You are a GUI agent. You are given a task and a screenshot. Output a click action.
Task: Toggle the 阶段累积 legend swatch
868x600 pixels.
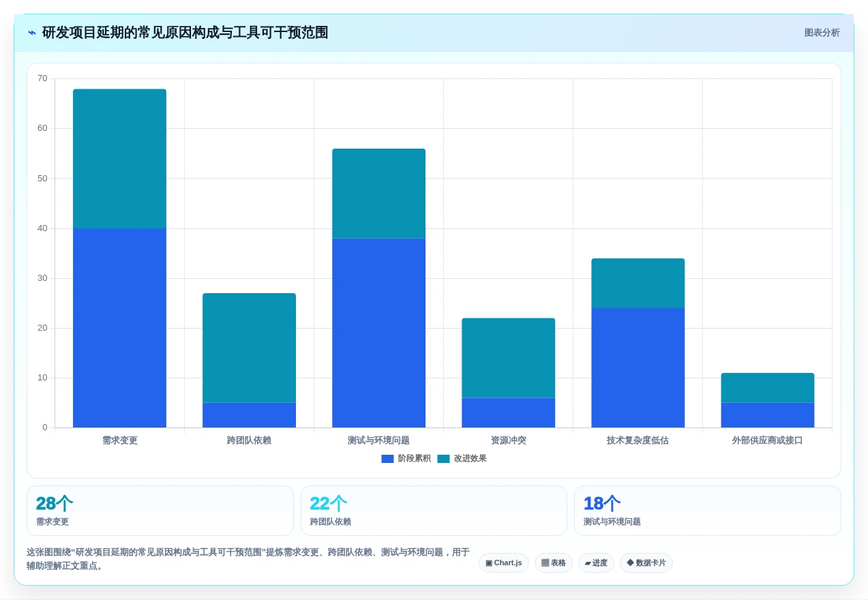(387, 459)
